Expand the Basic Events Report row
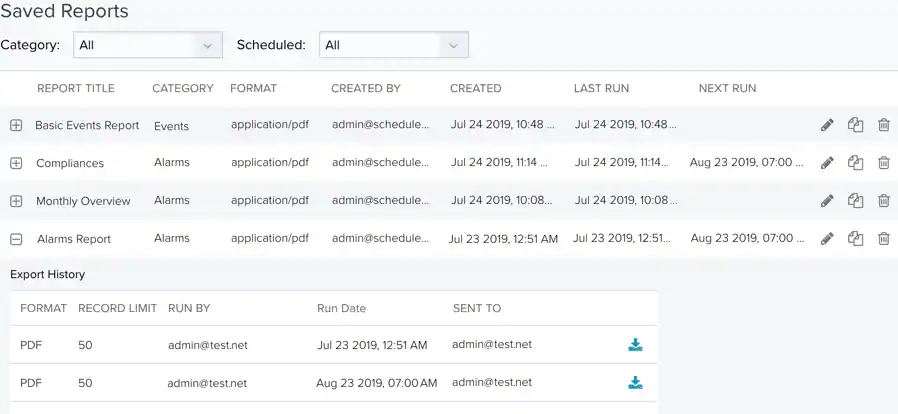The image size is (898, 414). point(16,125)
